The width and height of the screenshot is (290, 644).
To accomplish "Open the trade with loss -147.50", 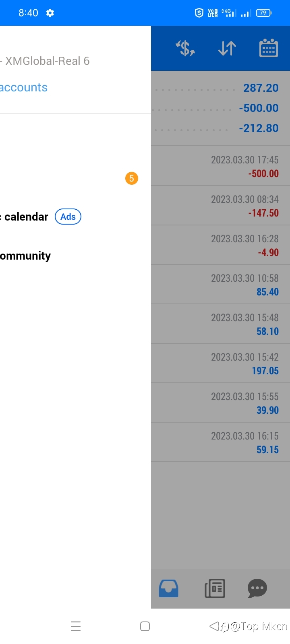I will click(221, 205).
